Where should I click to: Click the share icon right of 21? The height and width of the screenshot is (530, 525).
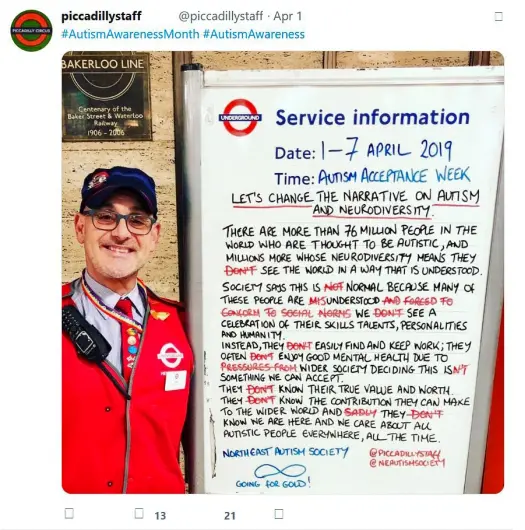click(279, 514)
